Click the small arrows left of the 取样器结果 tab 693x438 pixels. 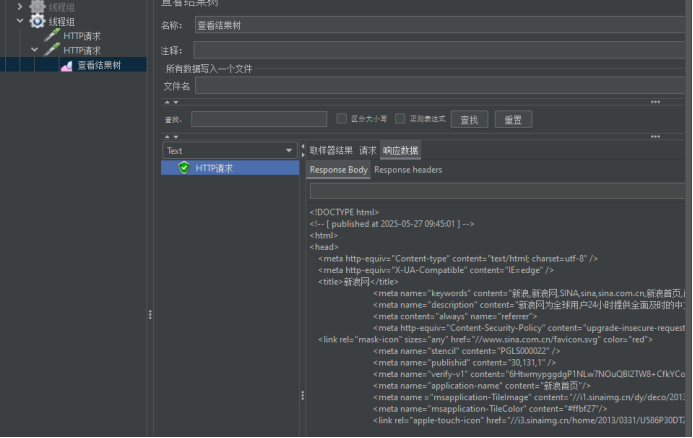(303, 150)
